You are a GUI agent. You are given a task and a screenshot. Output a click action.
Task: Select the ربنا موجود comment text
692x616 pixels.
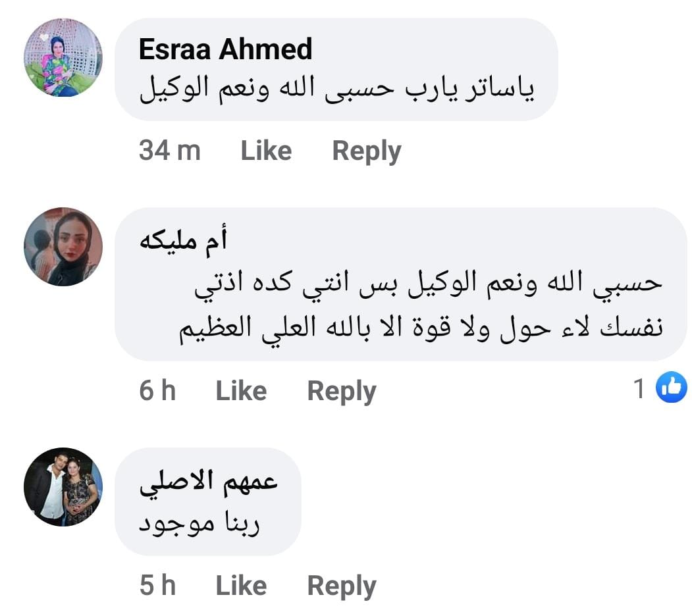[200, 523]
